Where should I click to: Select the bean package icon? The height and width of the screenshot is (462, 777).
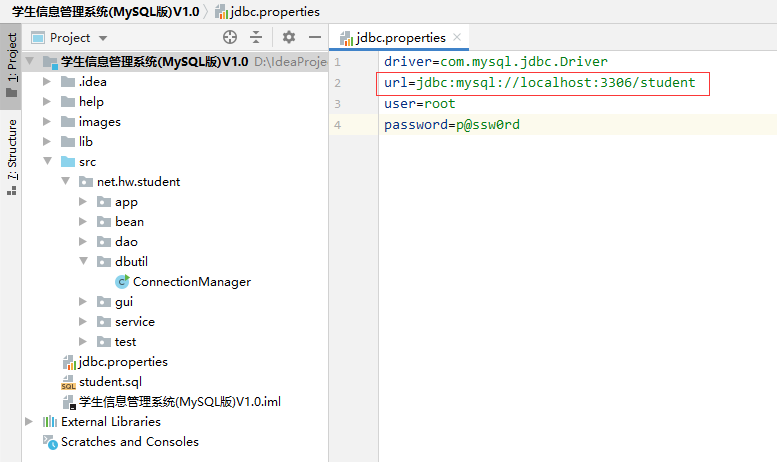tap(104, 222)
